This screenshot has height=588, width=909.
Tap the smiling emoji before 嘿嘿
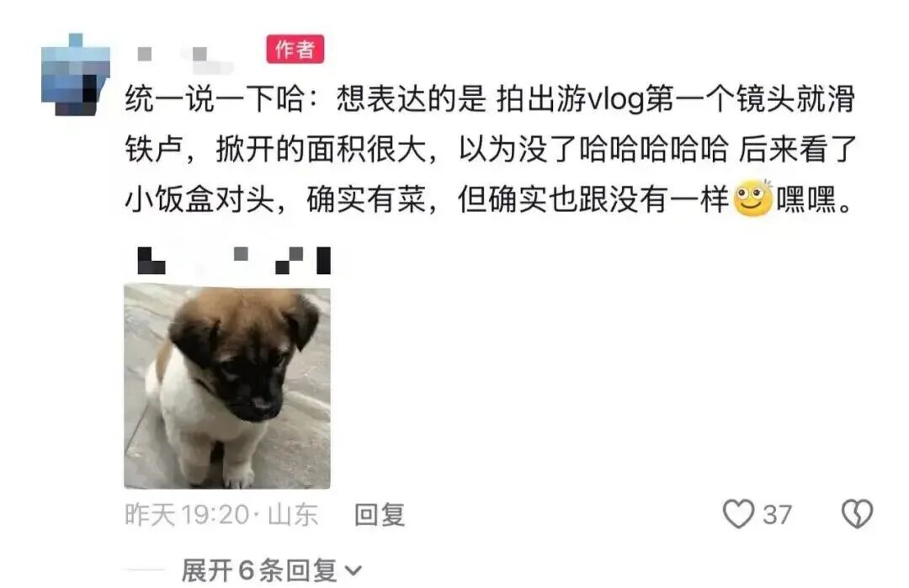[753, 199]
